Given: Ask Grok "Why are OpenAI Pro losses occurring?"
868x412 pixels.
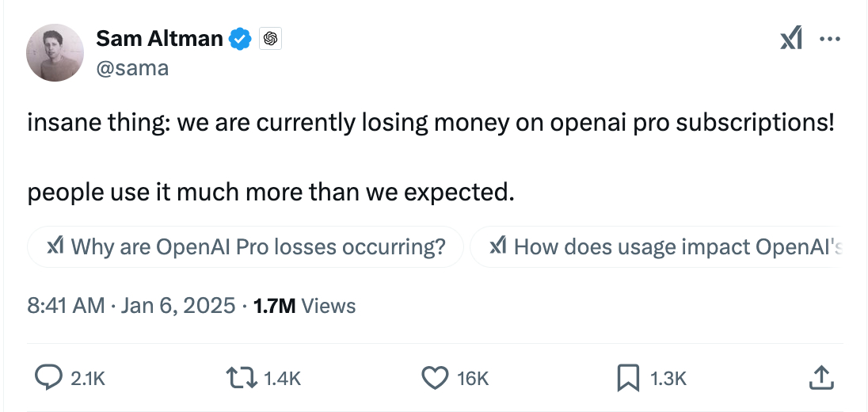Looking at the screenshot, I should point(246,247).
